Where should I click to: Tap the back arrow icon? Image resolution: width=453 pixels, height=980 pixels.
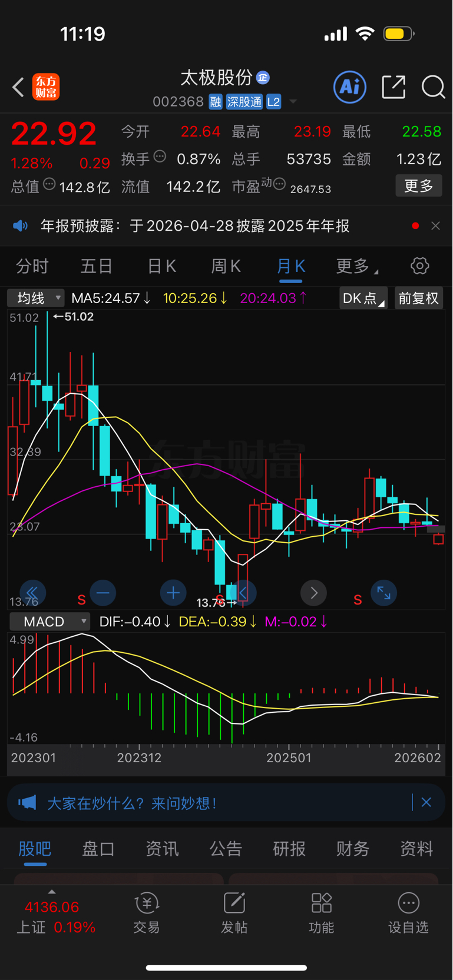pyautogui.click(x=18, y=87)
